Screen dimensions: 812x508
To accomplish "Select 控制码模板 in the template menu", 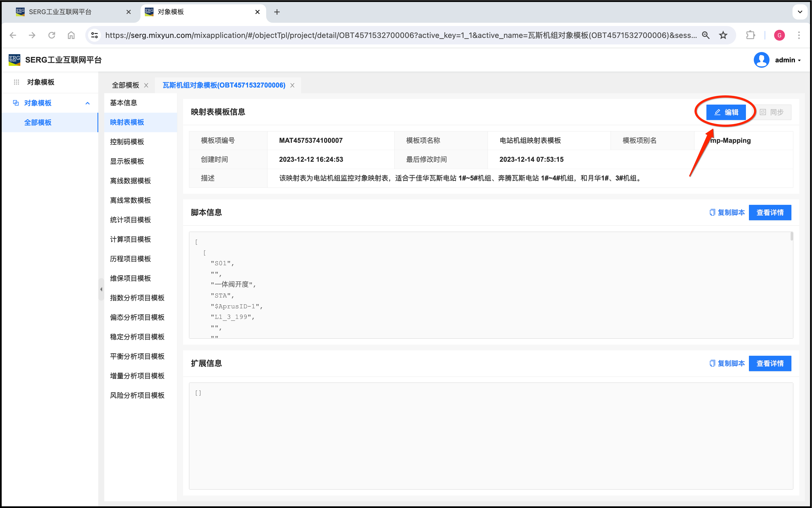I will point(127,142).
